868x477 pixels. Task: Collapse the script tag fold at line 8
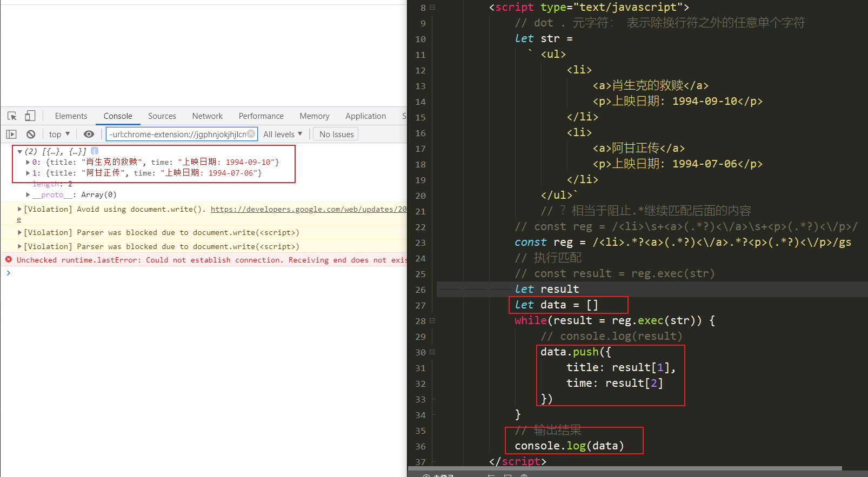(x=432, y=8)
